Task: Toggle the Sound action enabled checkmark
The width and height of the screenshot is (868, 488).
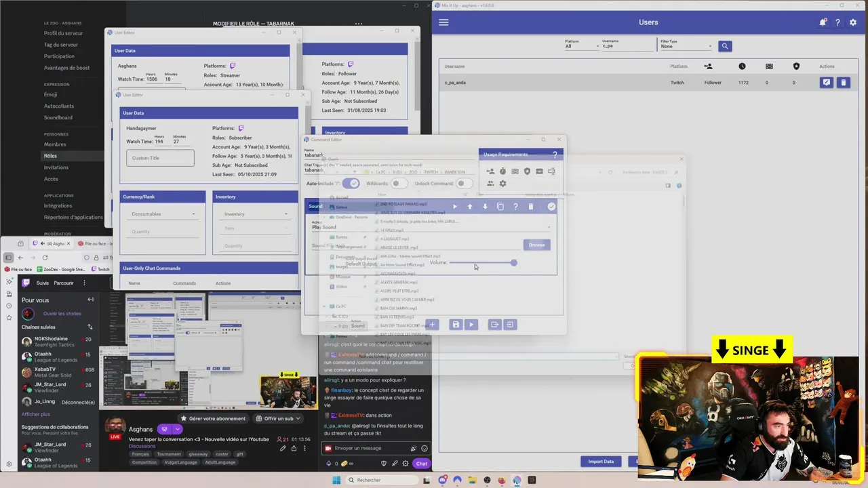Action: (x=551, y=207)
